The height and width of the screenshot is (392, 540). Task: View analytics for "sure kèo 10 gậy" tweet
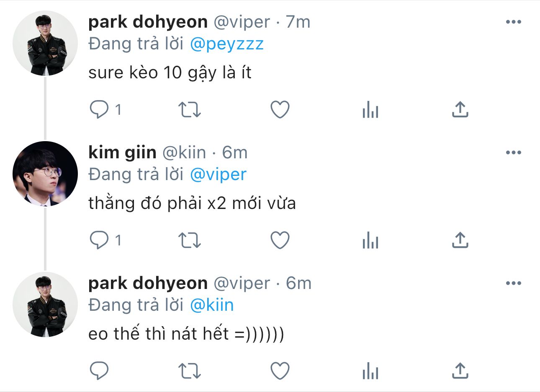[370, 110]
